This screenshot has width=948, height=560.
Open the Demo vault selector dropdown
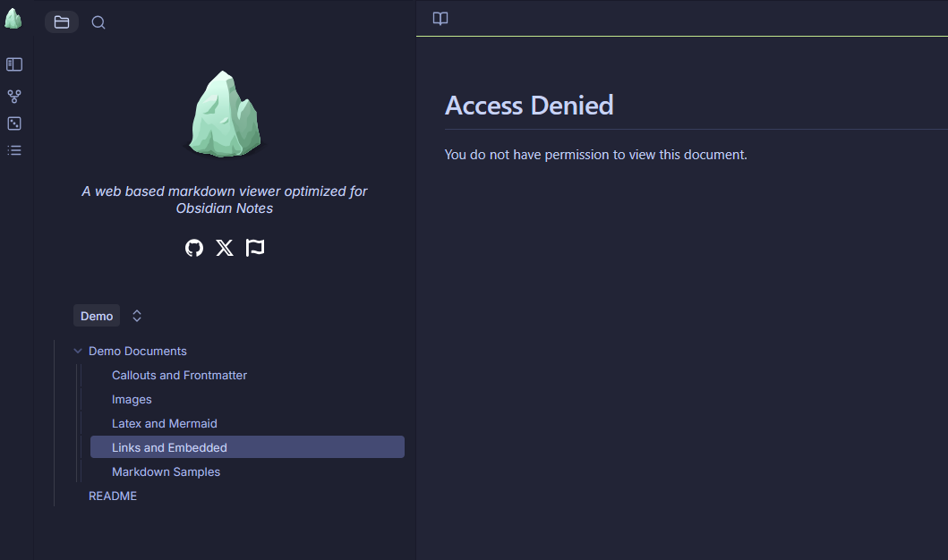(97, 316)
